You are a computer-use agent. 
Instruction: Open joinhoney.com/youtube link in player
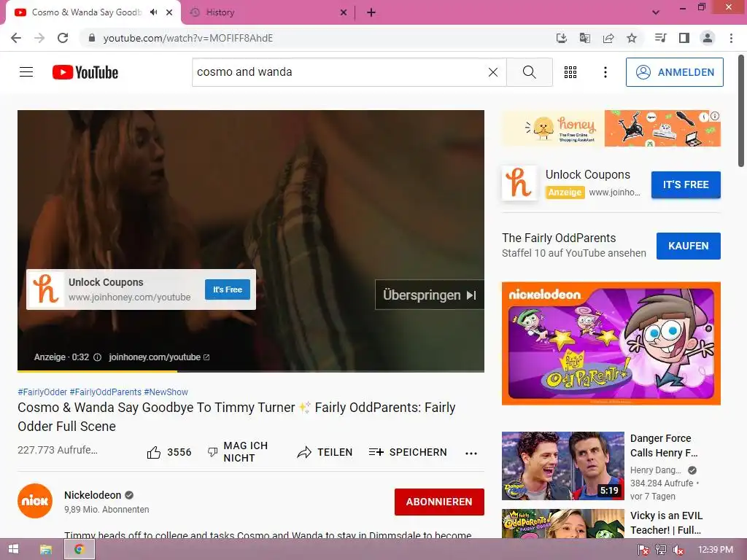tap(159, 357)
